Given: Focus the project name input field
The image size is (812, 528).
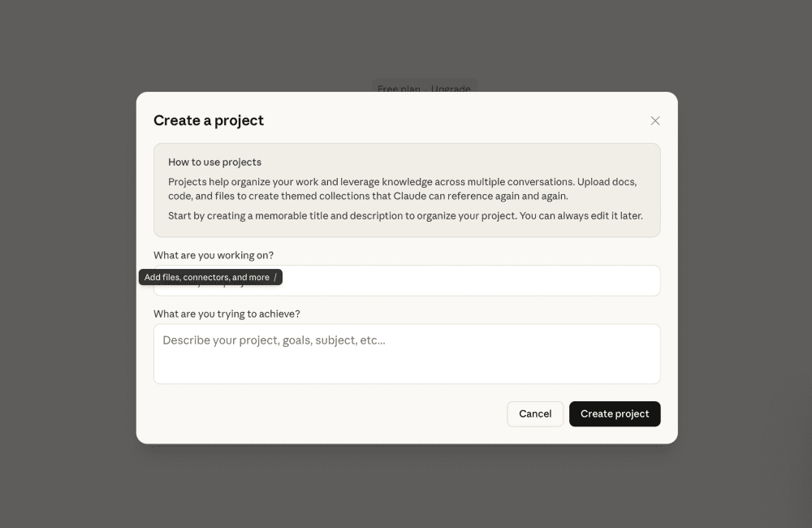Looking at the screenshot, I should pyautogui.click(x=469, y=280).
